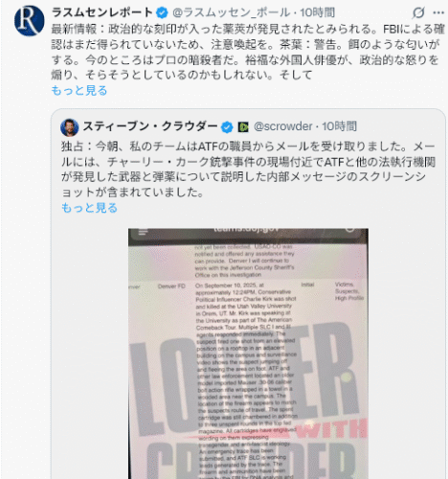Click the quoted post's 10時間 timestamp
The image size is (448, 479).
point(339,126)
